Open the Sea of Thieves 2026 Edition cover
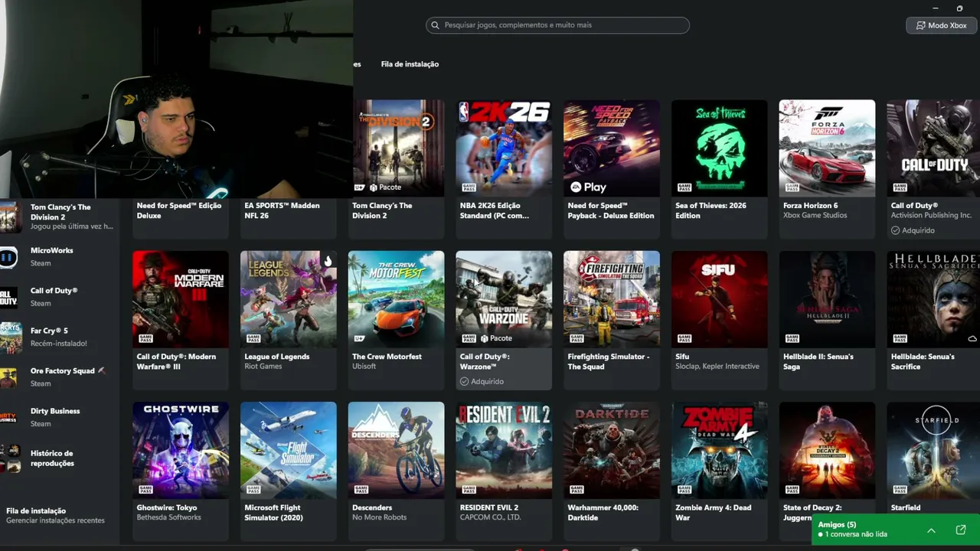 click(x=719, y=148)
